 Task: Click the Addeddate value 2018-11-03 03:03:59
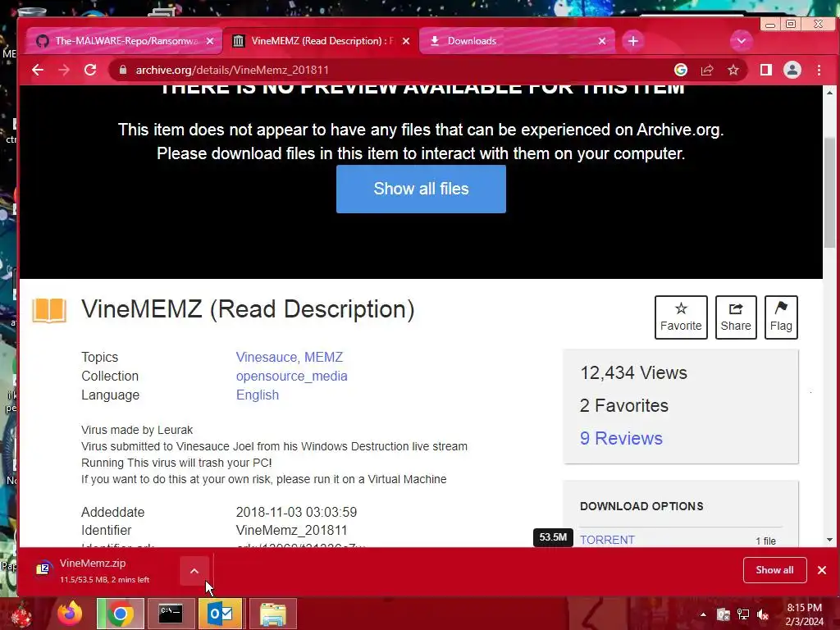coord(296,512)
